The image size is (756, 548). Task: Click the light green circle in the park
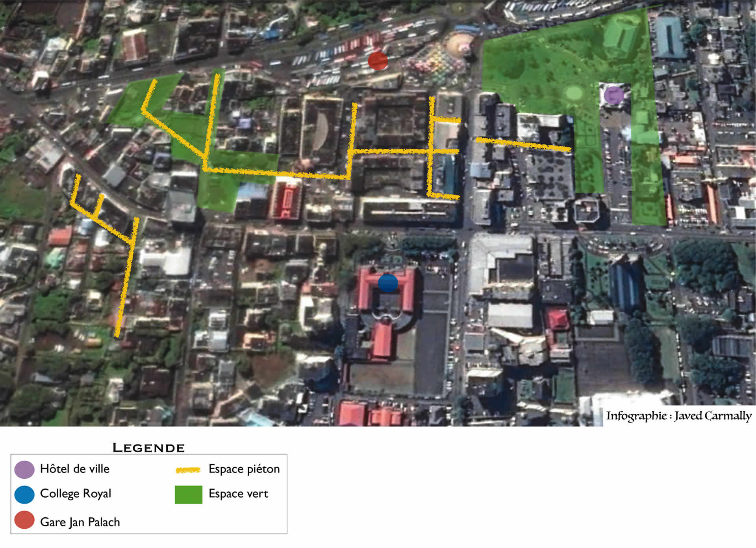point(574,93)
